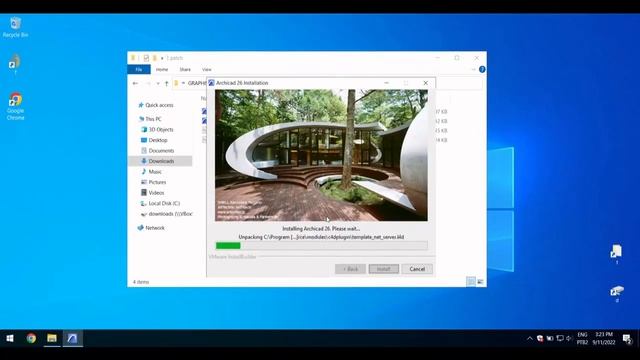640x360 pixels.
Task: Open the Home ribbon tab
Action: [162, 70]
